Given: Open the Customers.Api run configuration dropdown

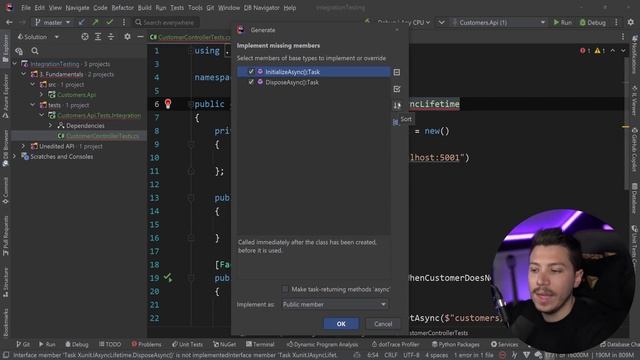Looking at the screenshot, I should 499,22.
